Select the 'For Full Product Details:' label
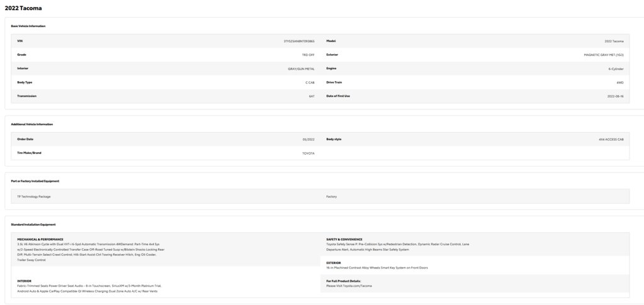Screen dimensions: 644x305 tap(343, 281)
